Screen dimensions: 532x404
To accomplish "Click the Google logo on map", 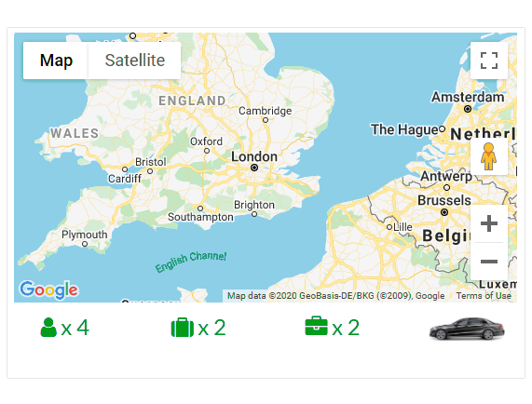I will (x=48, y=290).
